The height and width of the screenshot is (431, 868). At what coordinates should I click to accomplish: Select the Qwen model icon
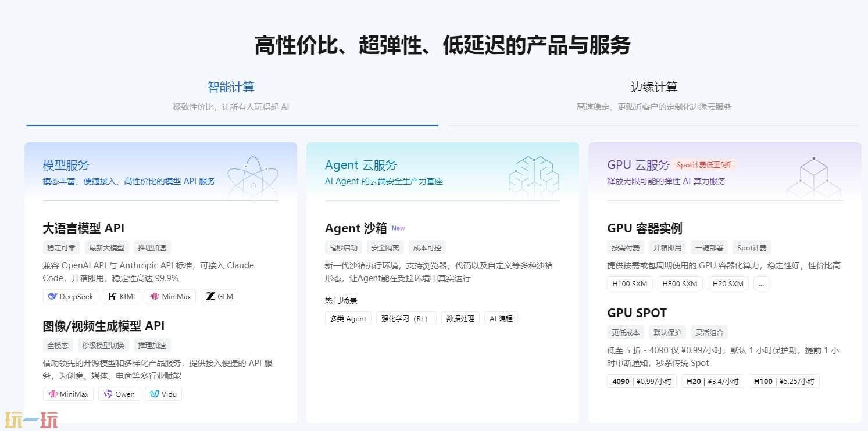pyautogui.click(x=119, y=394)
